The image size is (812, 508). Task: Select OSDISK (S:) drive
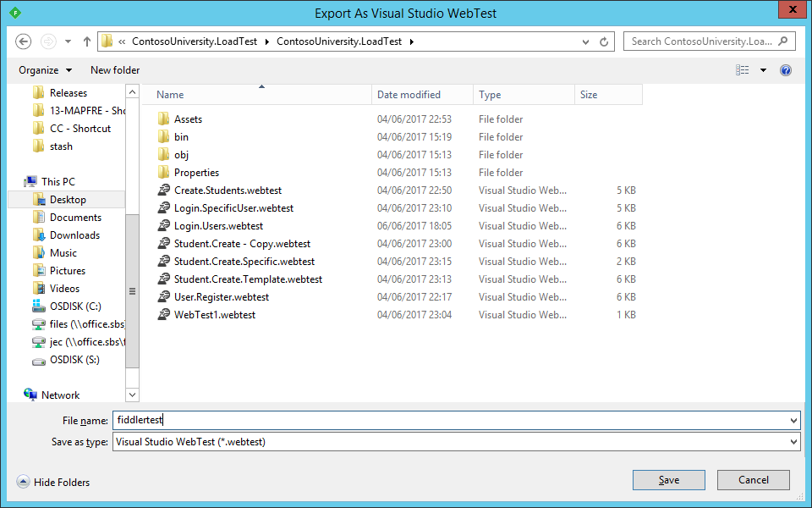[x=66, y=360]
